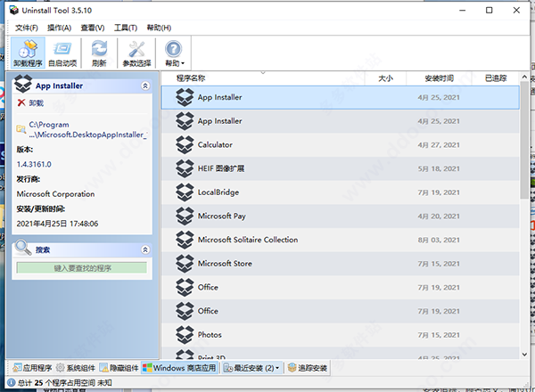Image resolution: width=535 pixels, height=392 pixels.
Task: Click the program search input field
Action: (x=82, y=268)
